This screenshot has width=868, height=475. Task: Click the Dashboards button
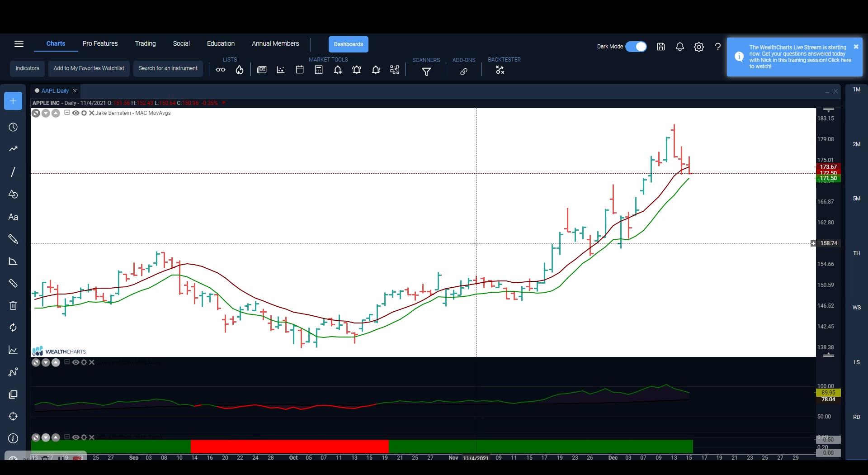348,44
